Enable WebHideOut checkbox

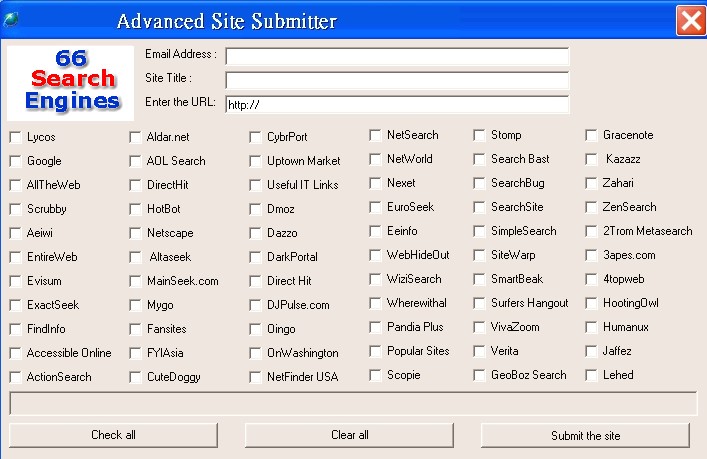(x=375, y=255)
